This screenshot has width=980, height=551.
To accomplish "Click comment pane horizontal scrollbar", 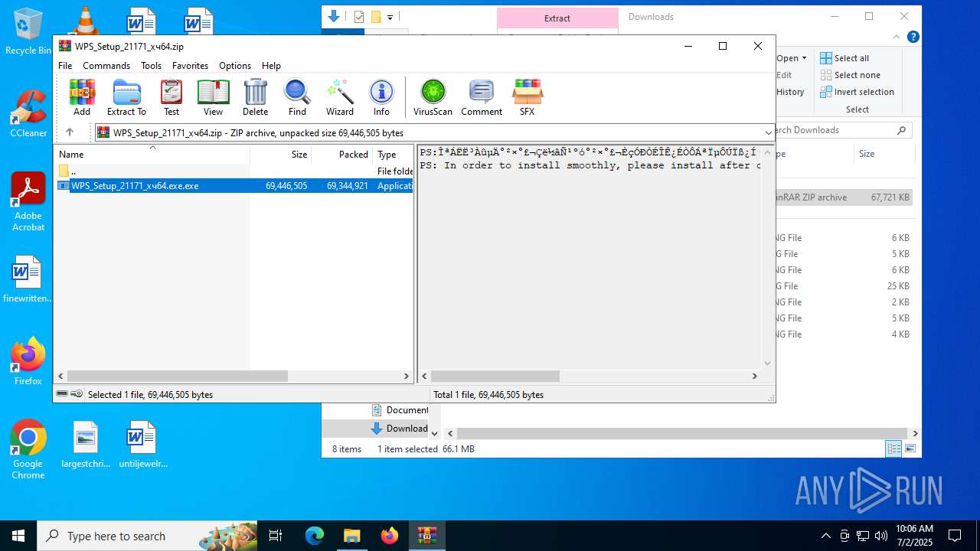I will (495, 376).
